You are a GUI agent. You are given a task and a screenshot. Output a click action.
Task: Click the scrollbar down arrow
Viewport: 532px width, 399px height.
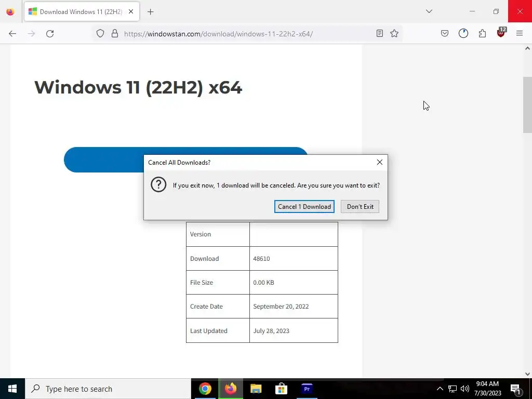(527, 374)
